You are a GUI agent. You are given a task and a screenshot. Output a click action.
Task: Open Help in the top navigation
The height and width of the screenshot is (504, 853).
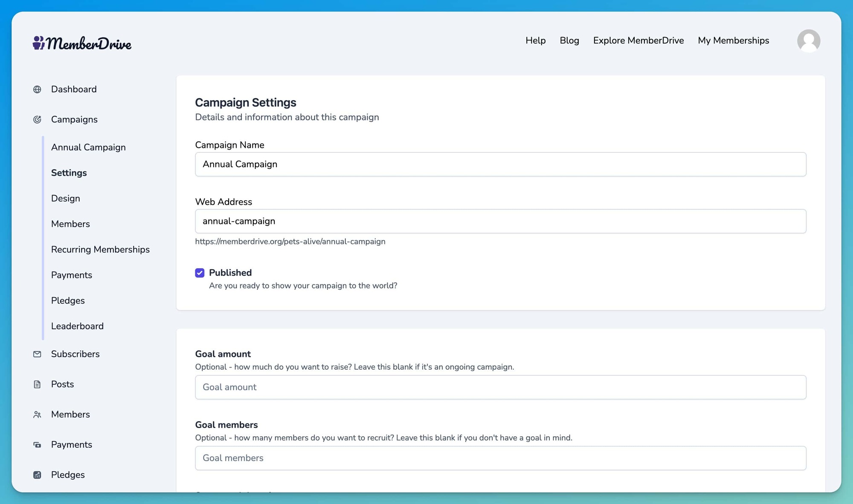tap(535, 41)
